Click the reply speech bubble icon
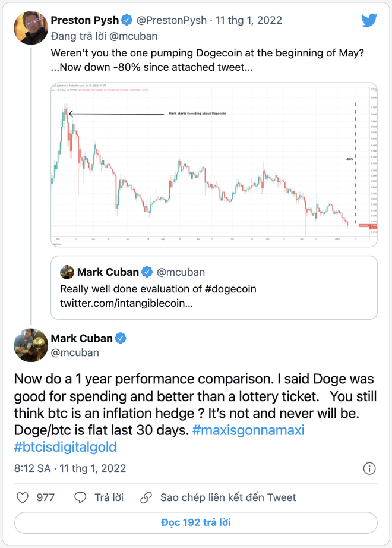The height and width of the screenshot is (548, 392). coord(80,497)
